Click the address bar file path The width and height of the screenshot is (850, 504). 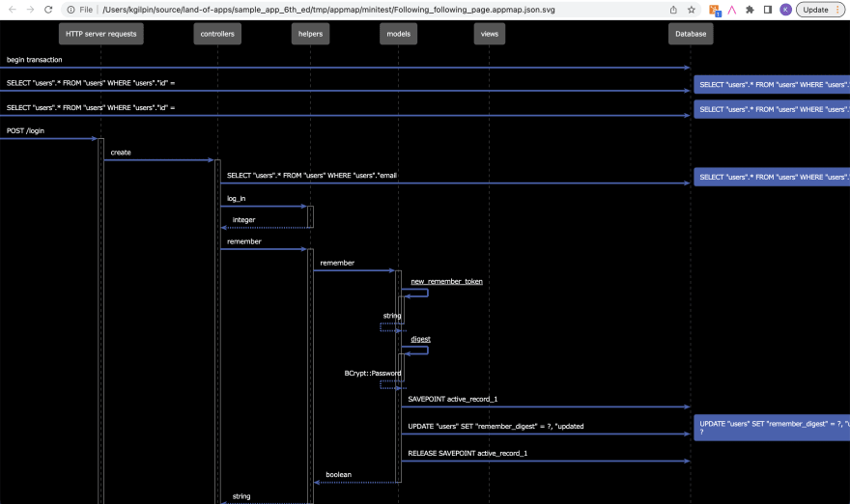(328, 10)
